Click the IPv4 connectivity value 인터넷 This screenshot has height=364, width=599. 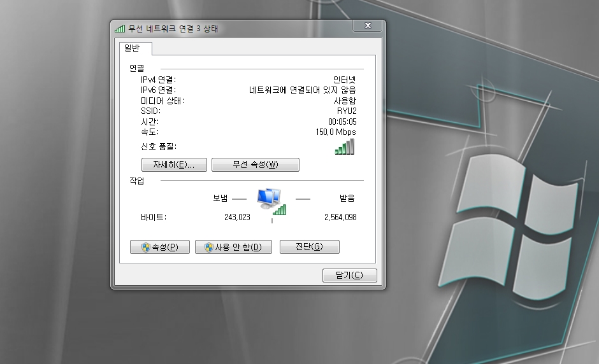point(345,80)
